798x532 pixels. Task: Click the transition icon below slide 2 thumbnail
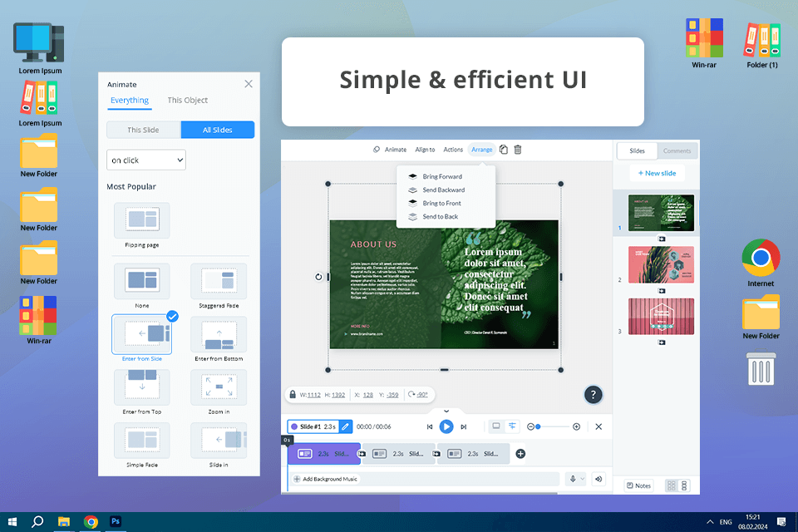[662, 291]
